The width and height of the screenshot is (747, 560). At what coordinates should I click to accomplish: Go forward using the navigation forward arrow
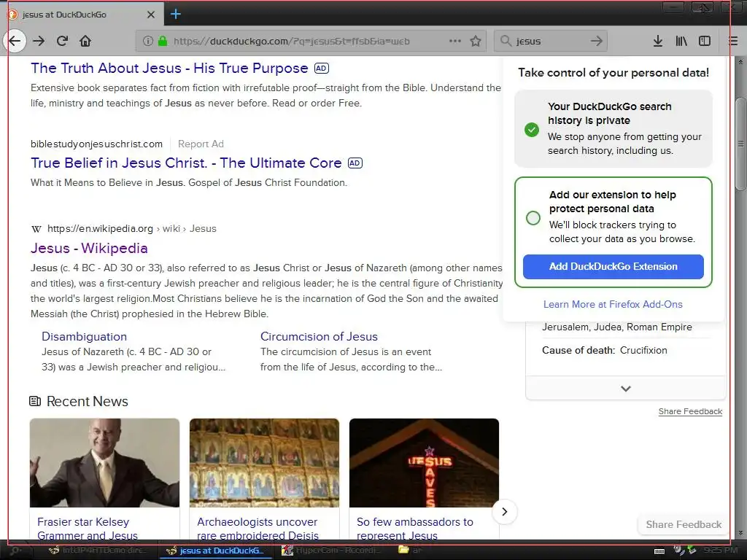(39, 41)
